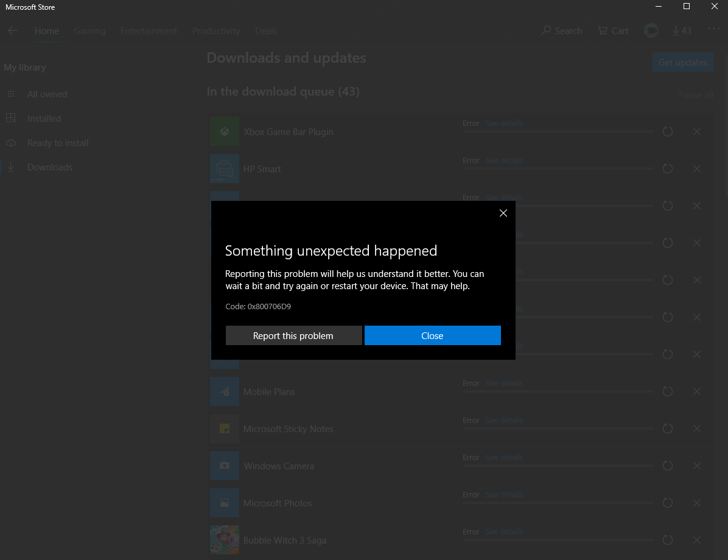Viewport: 728px width, 560px height.
Task: Retry Windows Camera download
Action: (x=668, y=466)
